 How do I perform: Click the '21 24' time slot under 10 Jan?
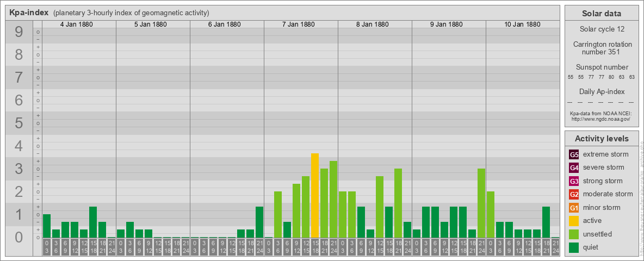pos(555,247)
